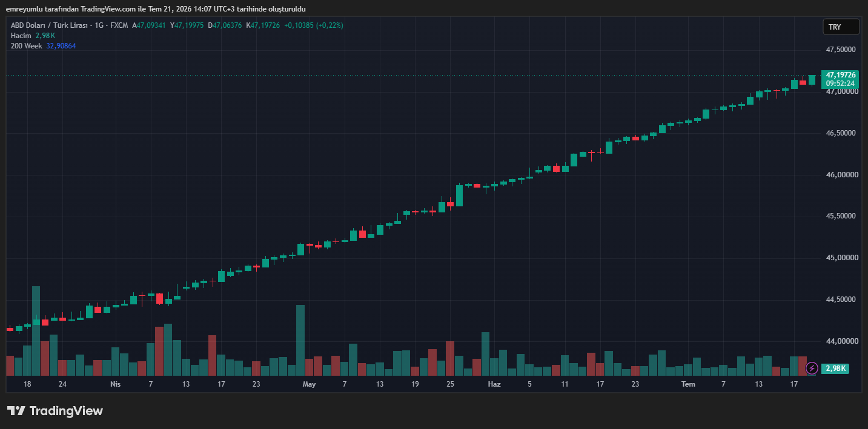
Task: Click the Tem month label on time axis
Action: (688, 384)
